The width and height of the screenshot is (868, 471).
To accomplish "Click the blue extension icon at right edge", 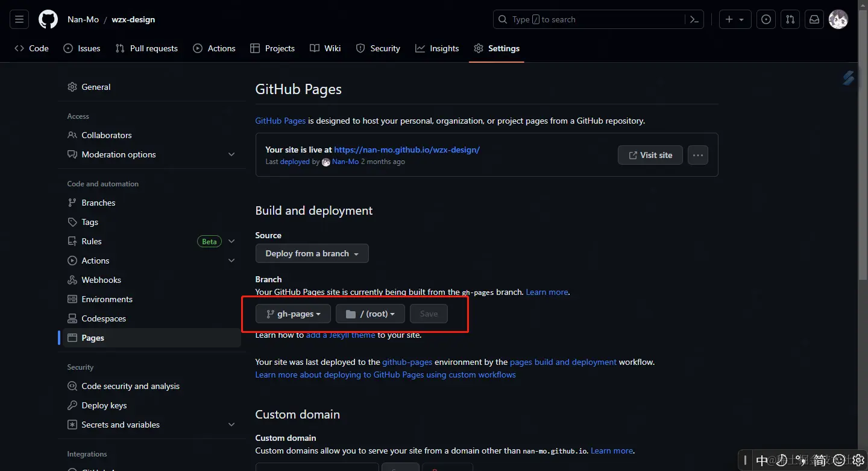I will 849,77.
